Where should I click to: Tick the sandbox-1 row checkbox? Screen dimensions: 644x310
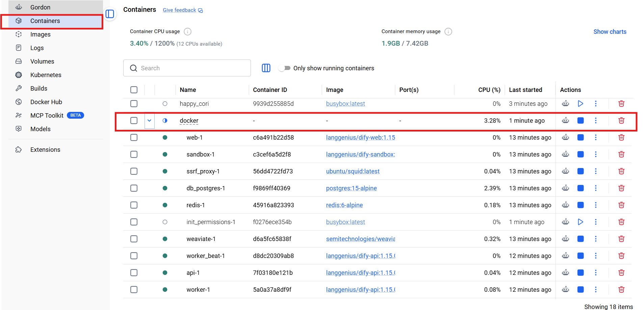pos(134,154)
